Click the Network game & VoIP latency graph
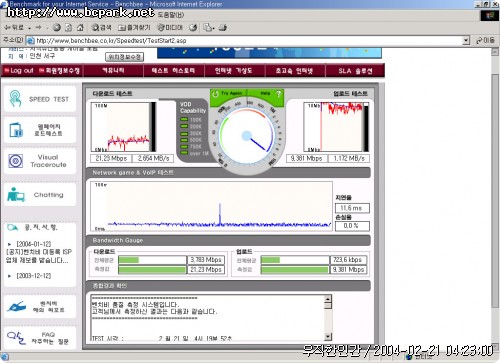The height and width of the screenshot is (363, 500). point(211,207)
